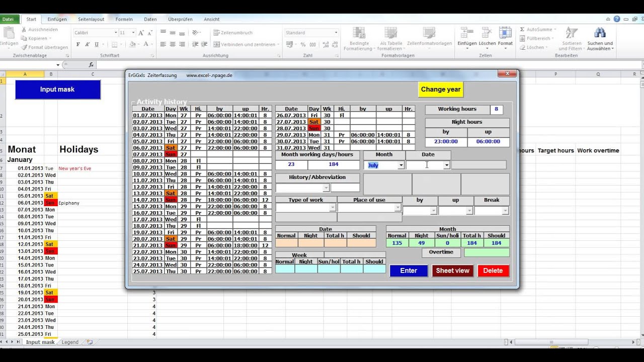
Task: Open the Month dropdown showing July
Action: point(401,165)
